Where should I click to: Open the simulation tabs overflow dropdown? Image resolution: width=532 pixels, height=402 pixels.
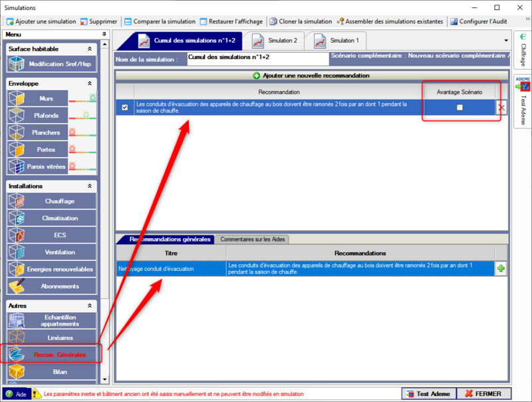506,41
